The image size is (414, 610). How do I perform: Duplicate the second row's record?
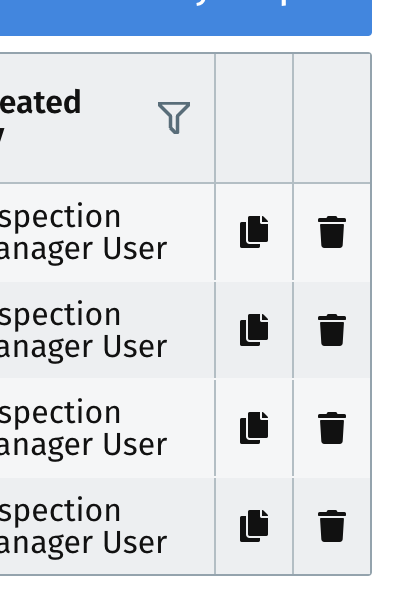click(254, 330)
